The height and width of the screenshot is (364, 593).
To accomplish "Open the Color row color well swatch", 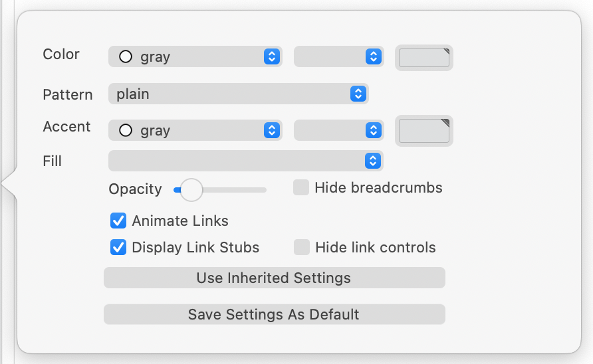I will (x=424, y=58).
